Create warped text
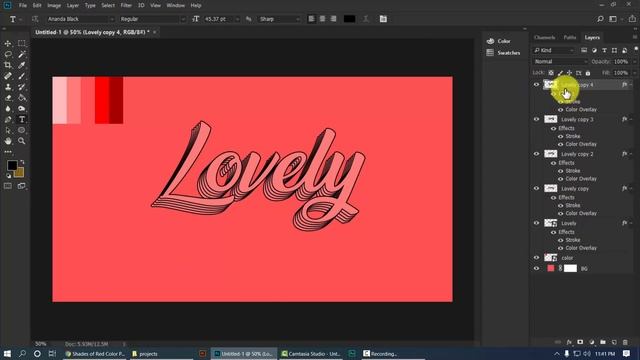Image resolution: width=640 pixels, height=360 pixels. (x=365, y=19)
